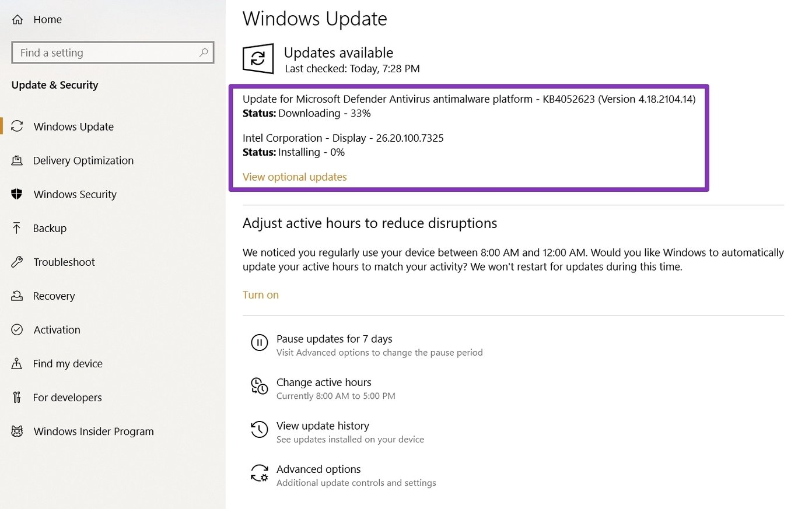This screenshot has height=509, width=812.
Task: Open Advanced options for updates
Action: [318, 469]
